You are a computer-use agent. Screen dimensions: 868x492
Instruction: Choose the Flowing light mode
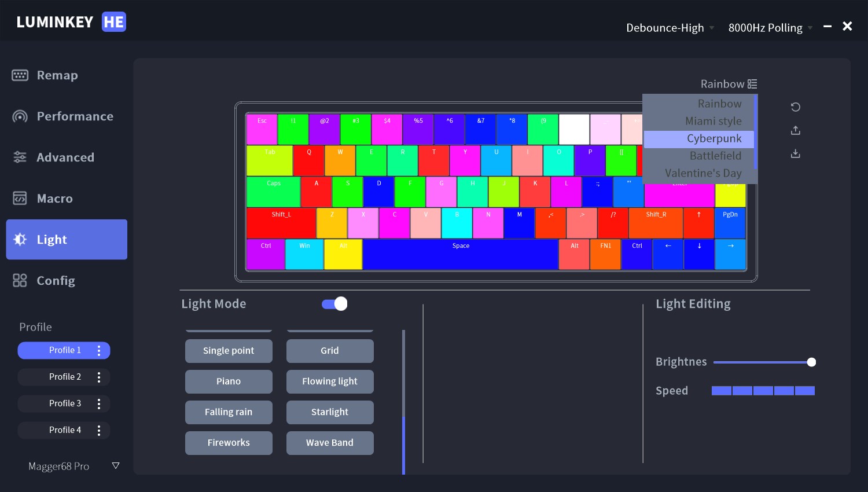(x=330, y=381)
